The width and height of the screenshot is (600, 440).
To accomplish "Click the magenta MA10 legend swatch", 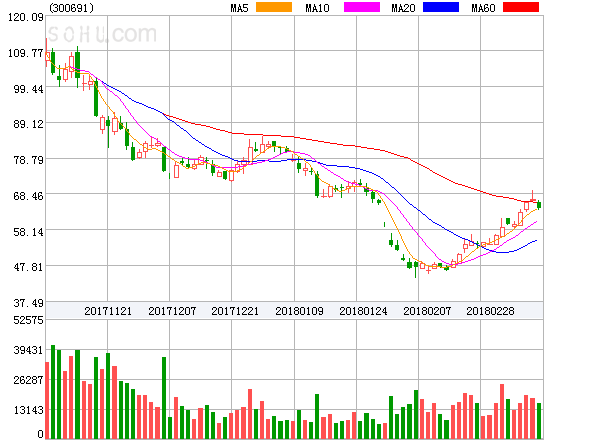I will [x=362, y=7].
